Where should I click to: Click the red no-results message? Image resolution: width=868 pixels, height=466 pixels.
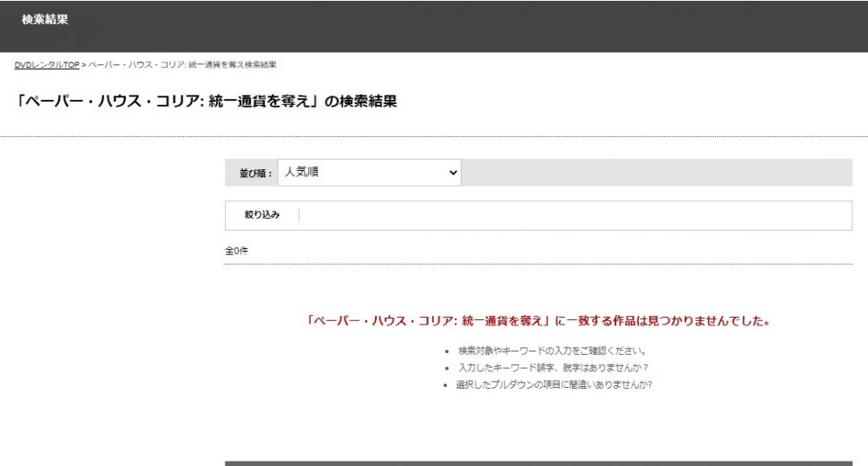[x=538, y=321]
